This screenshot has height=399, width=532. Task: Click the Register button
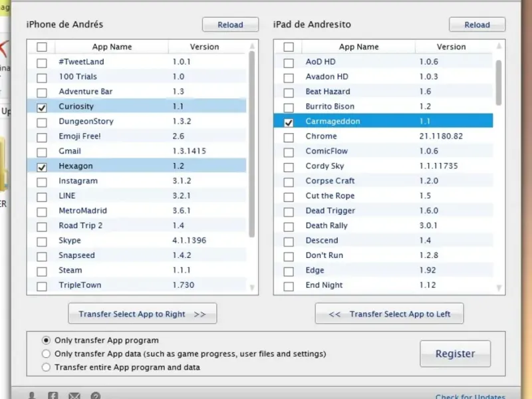pos(455,354)
